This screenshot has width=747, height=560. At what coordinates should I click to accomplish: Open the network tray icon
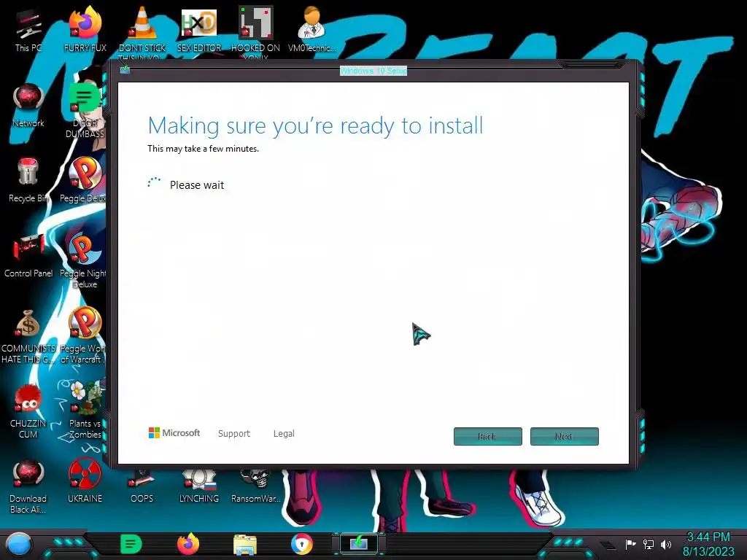click(649, 544)
